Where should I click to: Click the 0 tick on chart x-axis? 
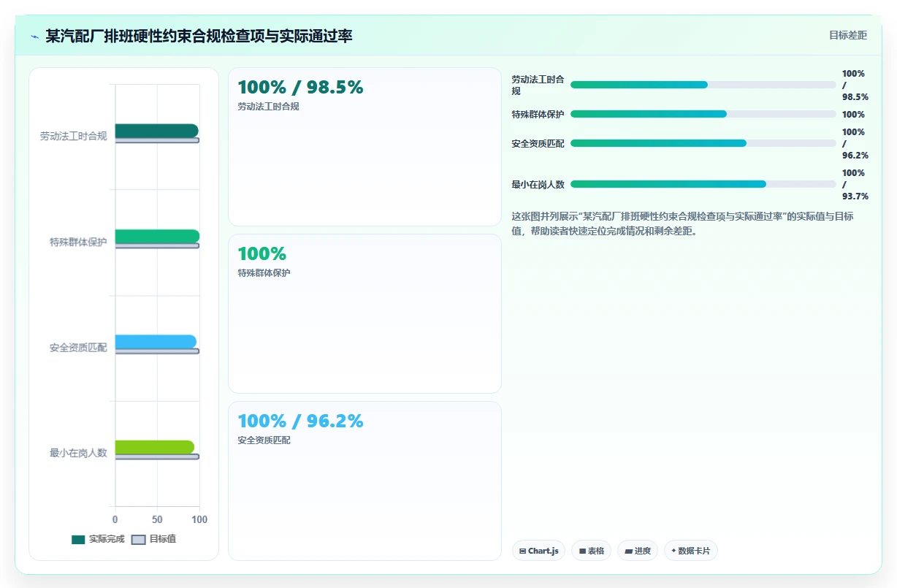click(x=115, y=519)
